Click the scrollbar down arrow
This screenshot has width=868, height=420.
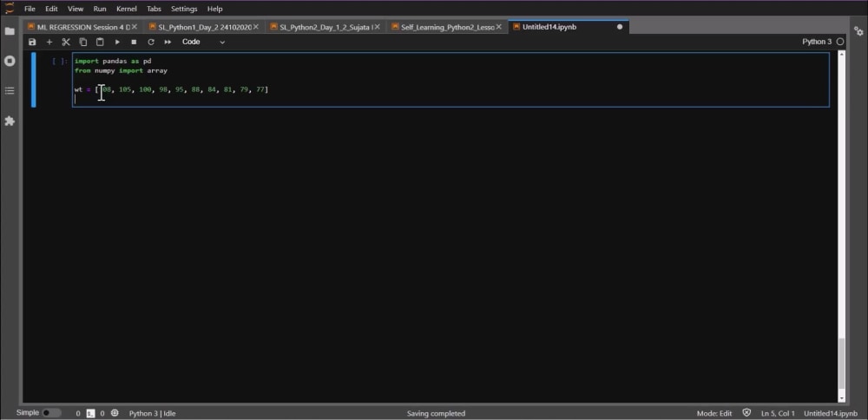[842, 397]
